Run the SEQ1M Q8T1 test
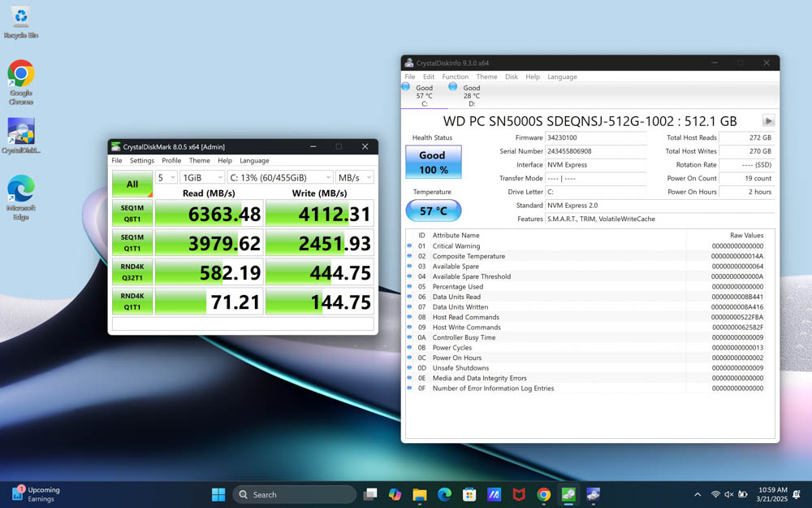Image resolution: width=812 pixels, height=508 pixels. tap(132, 214)
